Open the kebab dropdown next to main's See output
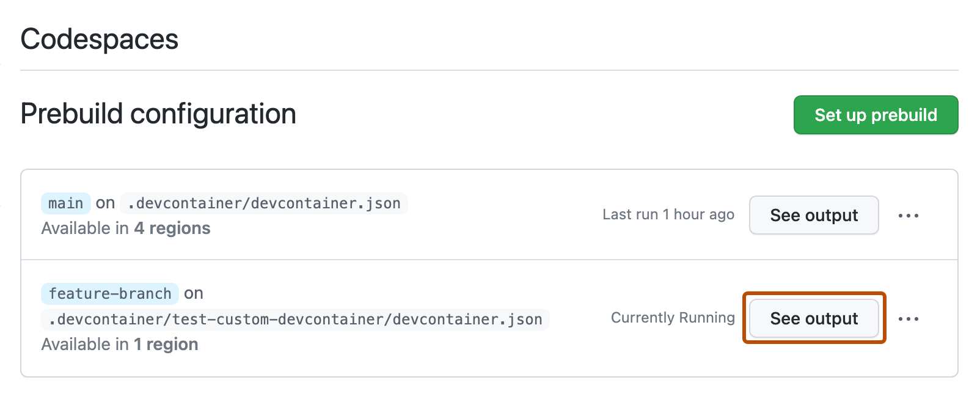The height and width of the screenshot is (402, 980). coord(909,215)
